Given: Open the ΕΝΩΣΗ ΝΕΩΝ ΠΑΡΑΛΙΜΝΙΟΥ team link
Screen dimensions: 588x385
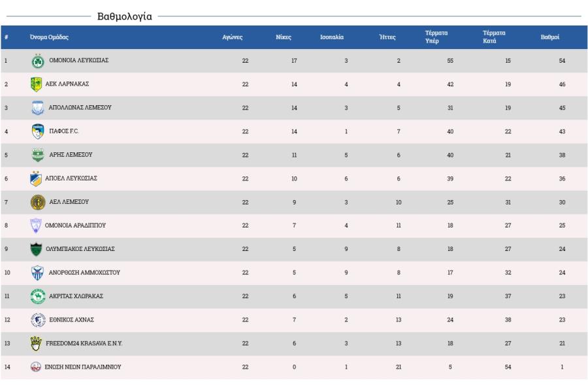Looking at the screenshot, I should (82, 367).
